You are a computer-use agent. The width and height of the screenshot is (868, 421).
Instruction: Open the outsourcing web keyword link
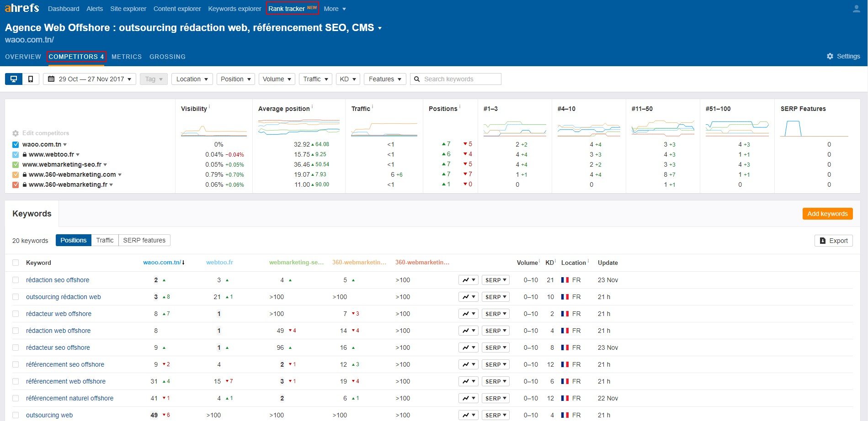49,415
